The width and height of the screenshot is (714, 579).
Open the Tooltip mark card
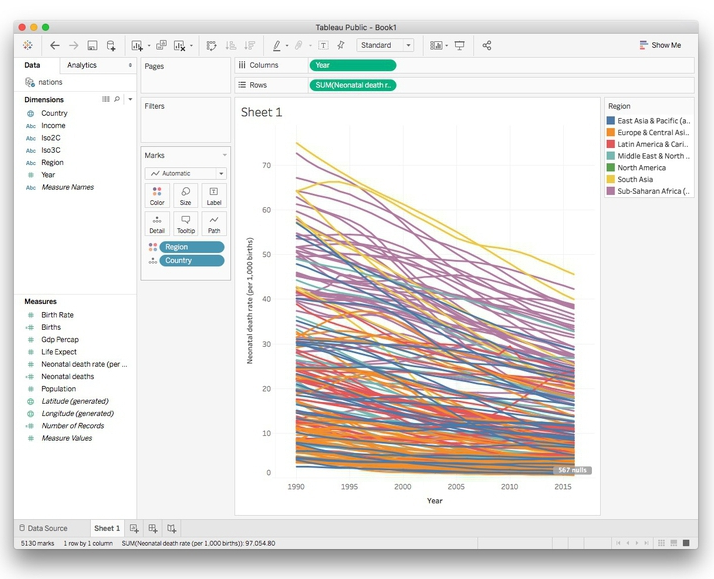(185, 224)
